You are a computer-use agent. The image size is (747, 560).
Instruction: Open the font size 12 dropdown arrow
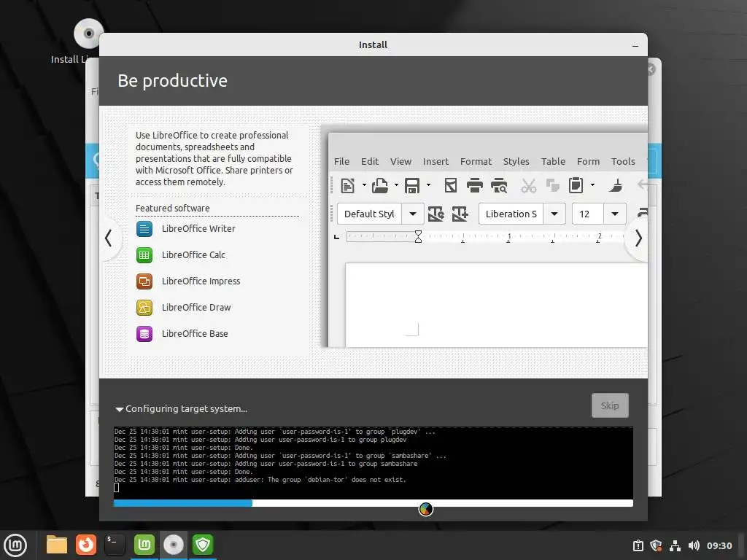pos(615,214)
